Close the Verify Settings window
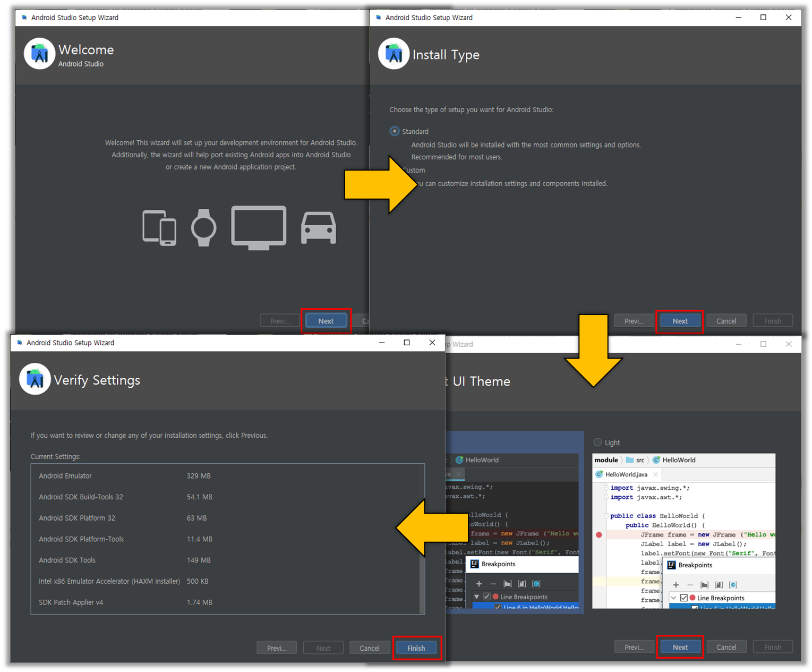The height and width of the screenshot is (672, 812). [x=432, y=343]
